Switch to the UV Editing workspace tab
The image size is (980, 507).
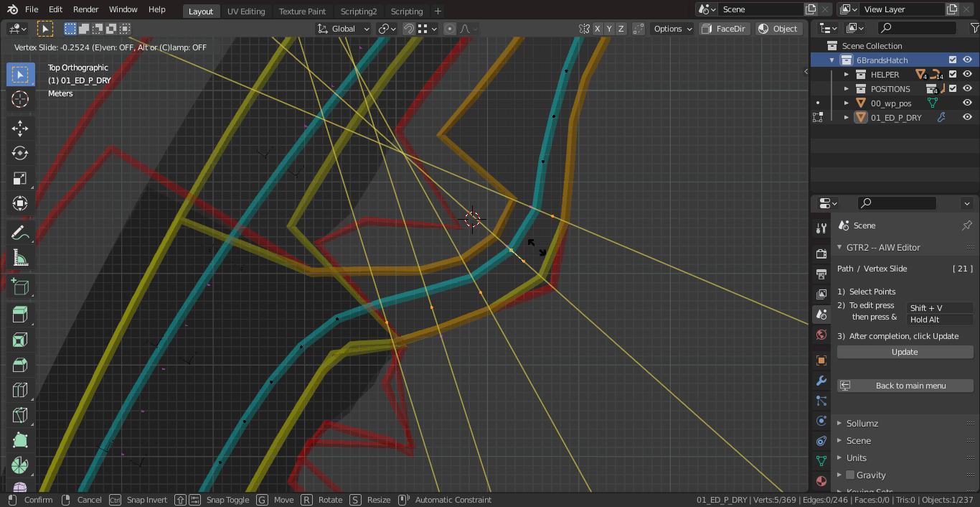(x=246, y=11)
